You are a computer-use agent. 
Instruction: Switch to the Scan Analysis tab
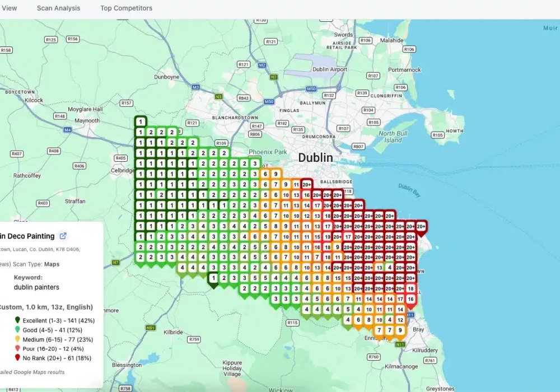coord(58,8)
